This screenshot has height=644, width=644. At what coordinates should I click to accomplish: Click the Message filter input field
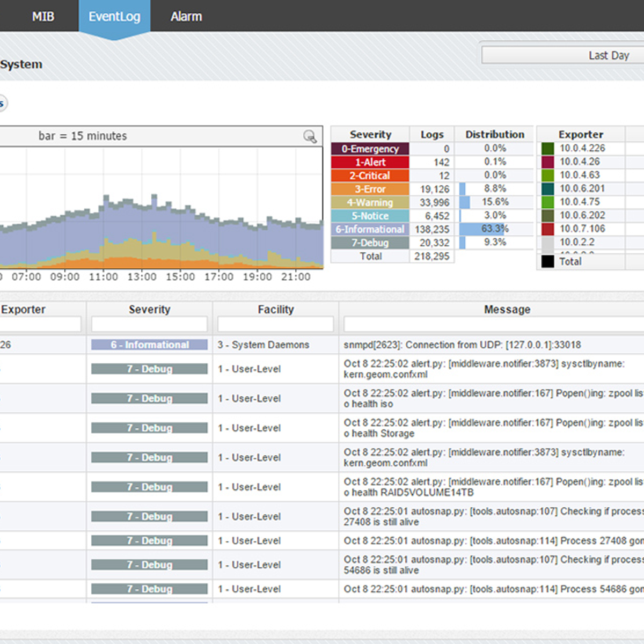[493, 324]
